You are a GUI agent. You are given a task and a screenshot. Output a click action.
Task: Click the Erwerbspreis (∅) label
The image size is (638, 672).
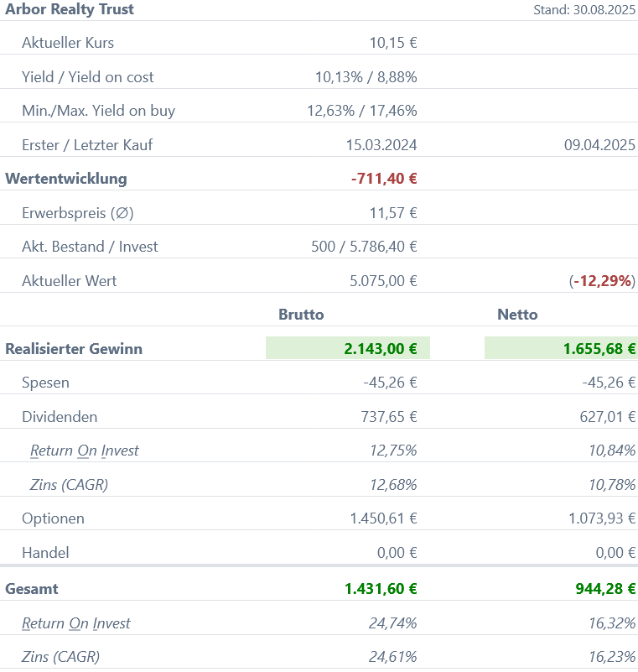coord(77,212)
